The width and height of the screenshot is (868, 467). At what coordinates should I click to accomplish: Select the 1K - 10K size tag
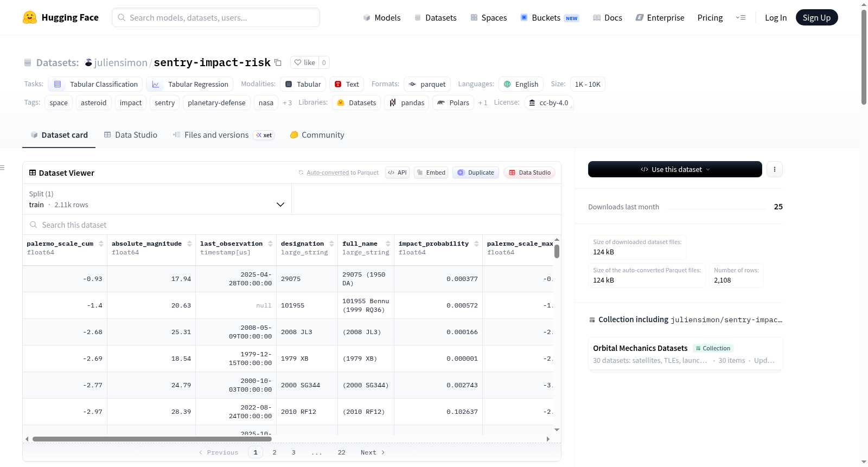point(588,84)
